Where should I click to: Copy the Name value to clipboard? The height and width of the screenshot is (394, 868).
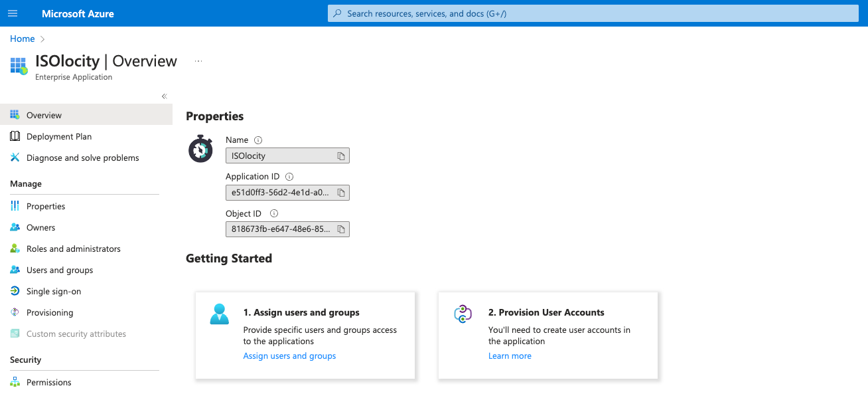(x=341, y=155)
